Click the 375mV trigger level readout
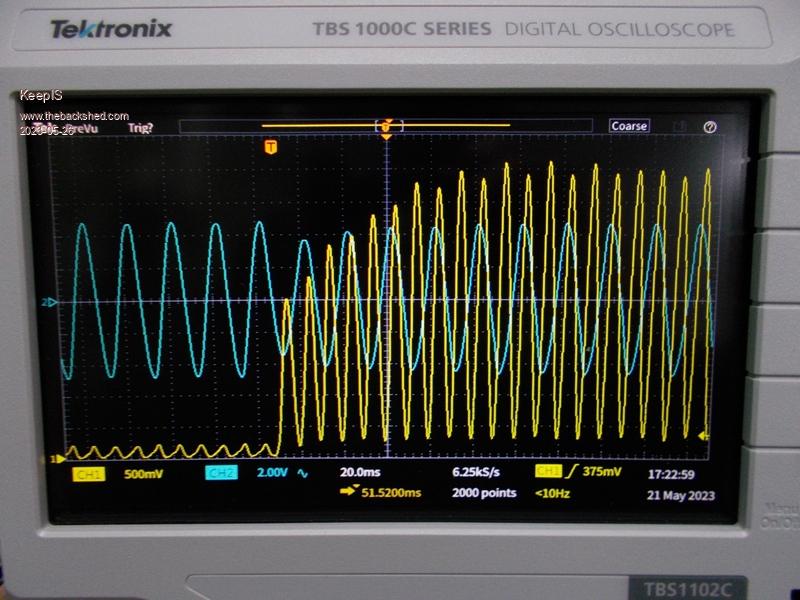 coord(603,473)
